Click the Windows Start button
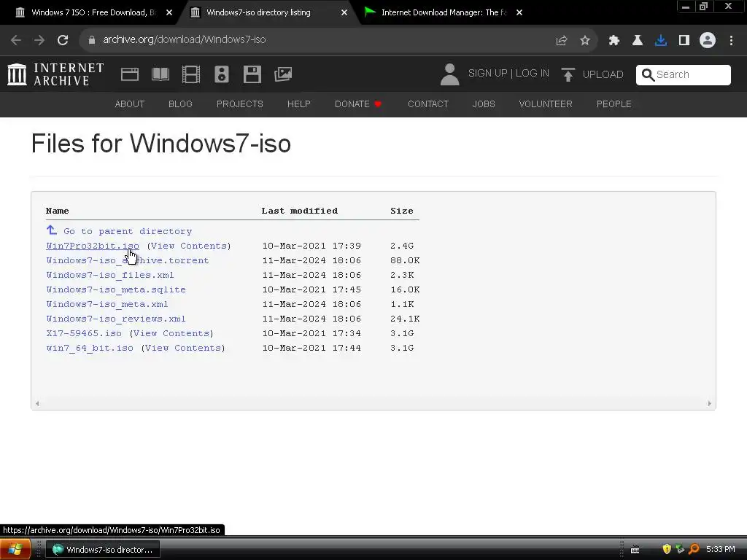Image resolution: width=747 pixels, height=560 pixels. coord(15,549)
